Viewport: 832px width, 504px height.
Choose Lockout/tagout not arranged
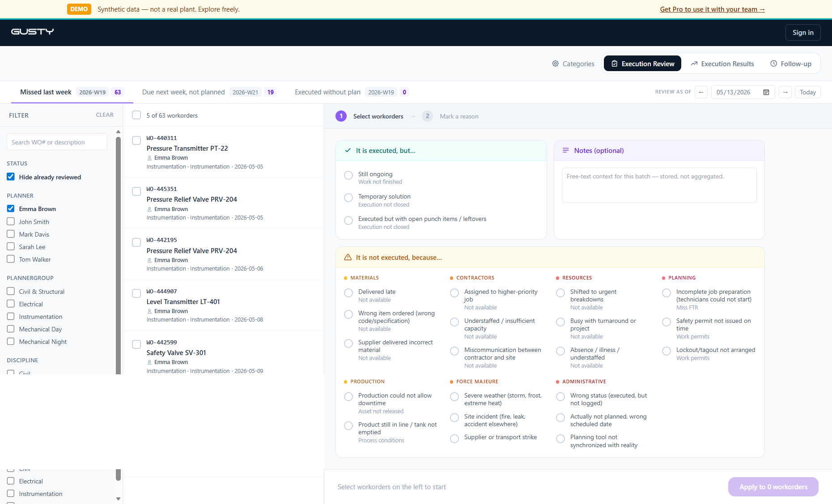[666, 351]
